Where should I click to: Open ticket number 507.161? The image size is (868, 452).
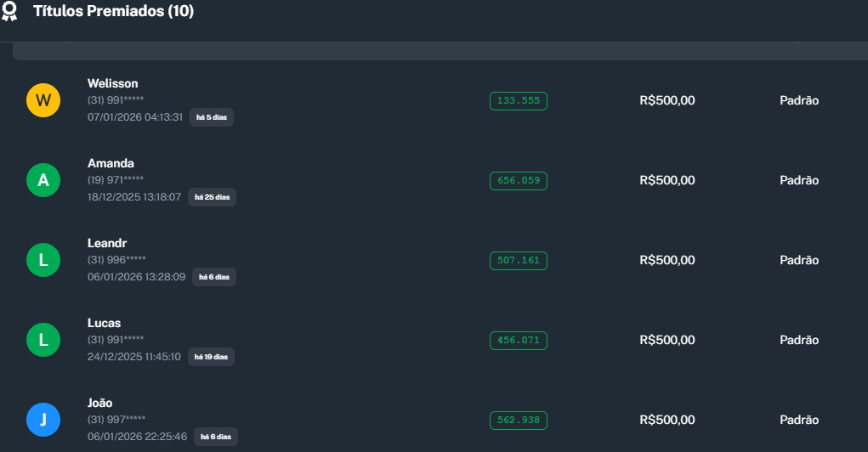[519, 260]
